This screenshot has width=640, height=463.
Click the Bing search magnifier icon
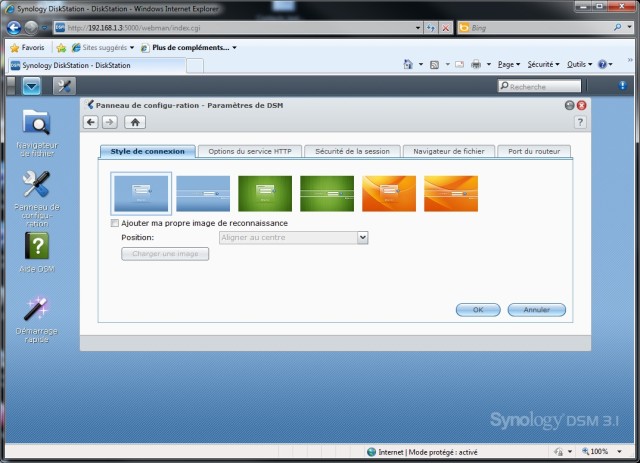pyautogui.click(x=618, y=27)
